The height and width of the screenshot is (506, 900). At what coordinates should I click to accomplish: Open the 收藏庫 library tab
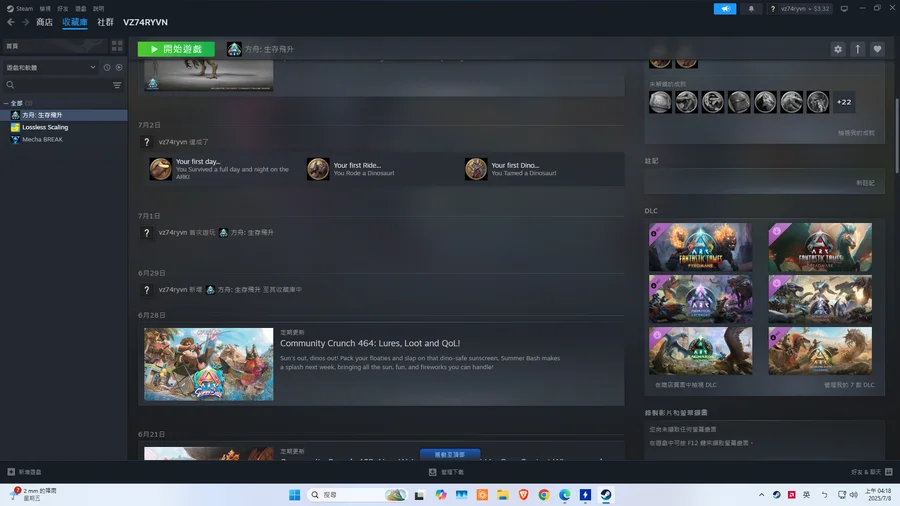pyautogui.click(x=75, y=22)
